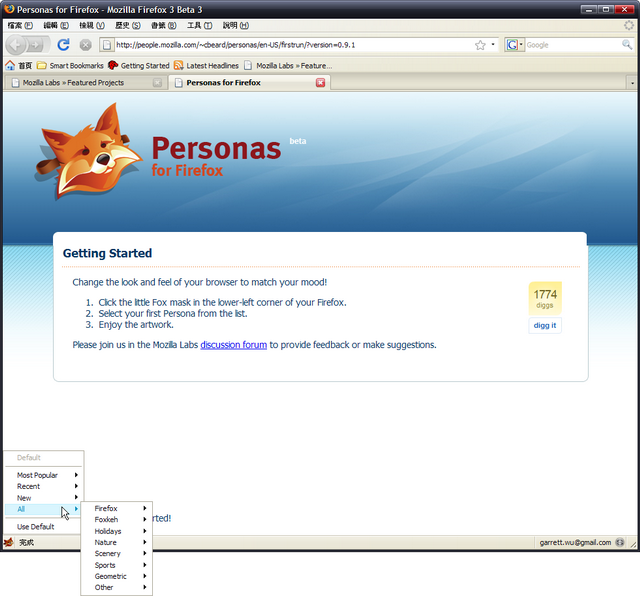This screenshot has height=596, width=640.
Task: Click the Firefox logo in title bar
Action: 9,9
